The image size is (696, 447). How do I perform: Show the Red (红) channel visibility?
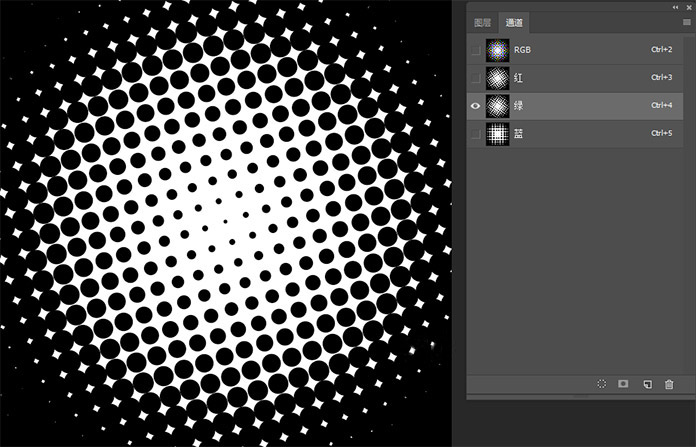[x=475, y=78]
